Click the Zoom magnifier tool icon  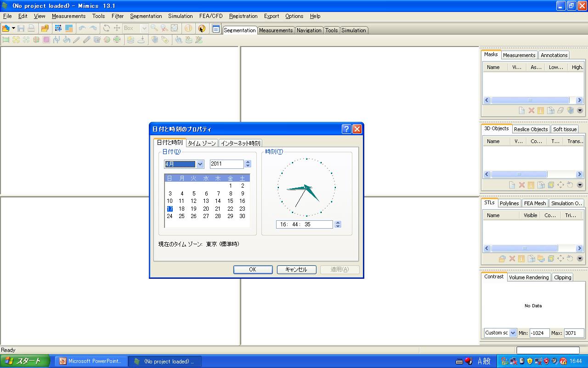[x=154, y=28]
